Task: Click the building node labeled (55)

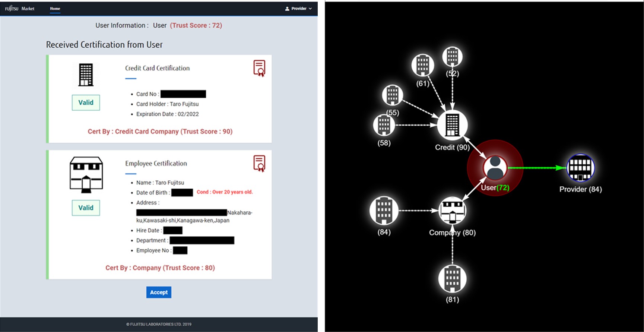Action: point(393,95)
